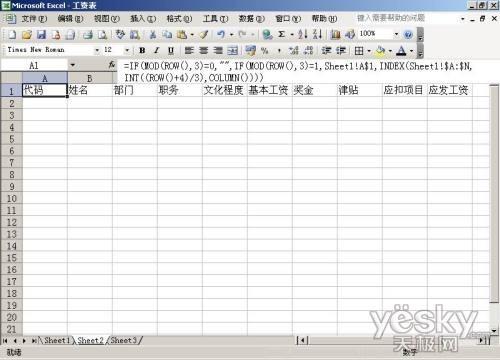Open the 插入 (Insert) menu

143,19
